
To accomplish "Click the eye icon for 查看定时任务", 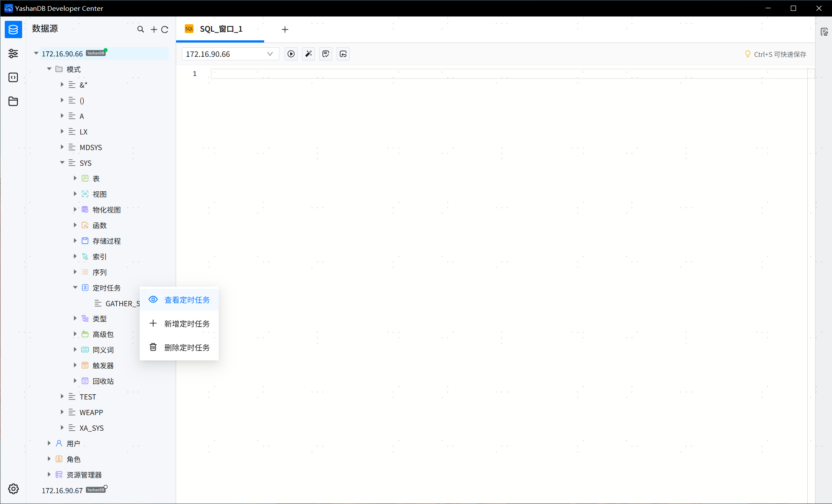I will pos(153,299).
